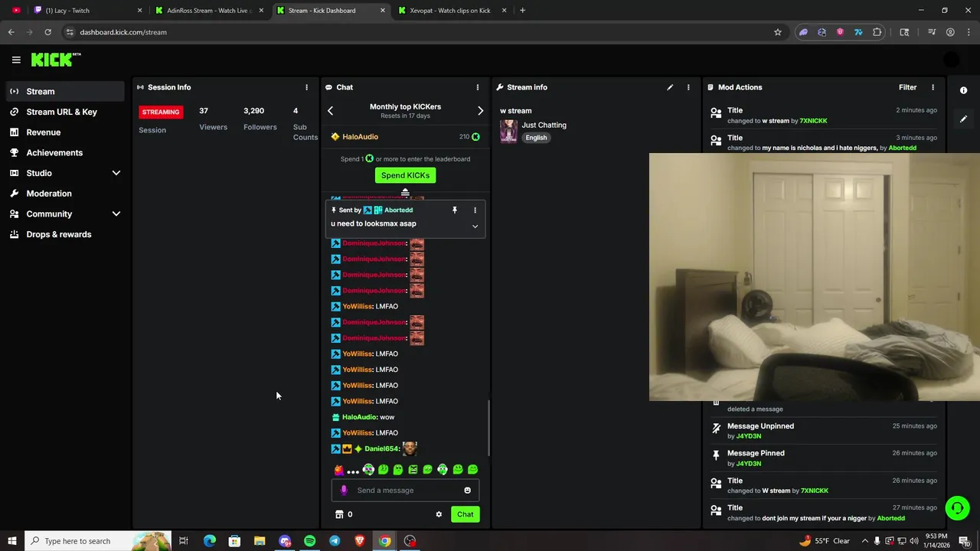Viewport: 980px width, 551px height.
Task: Click Filter in Mod Actions
Action: tap(908, 87)
